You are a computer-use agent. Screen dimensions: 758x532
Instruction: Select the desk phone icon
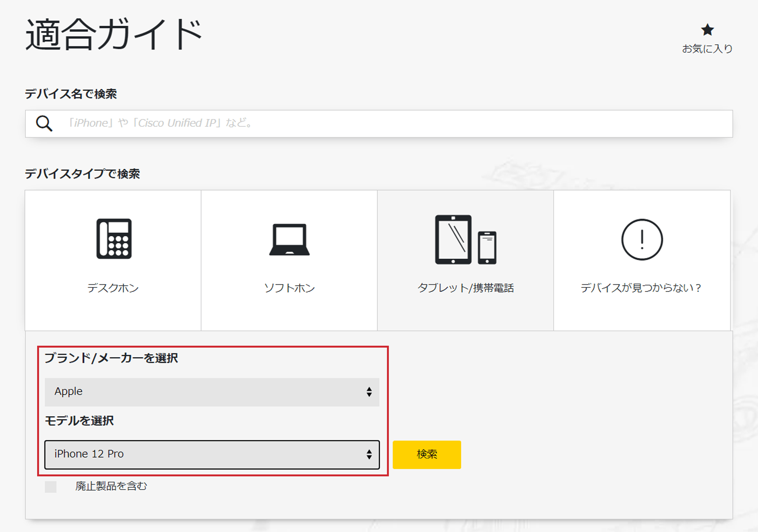(x=114, y=239)
